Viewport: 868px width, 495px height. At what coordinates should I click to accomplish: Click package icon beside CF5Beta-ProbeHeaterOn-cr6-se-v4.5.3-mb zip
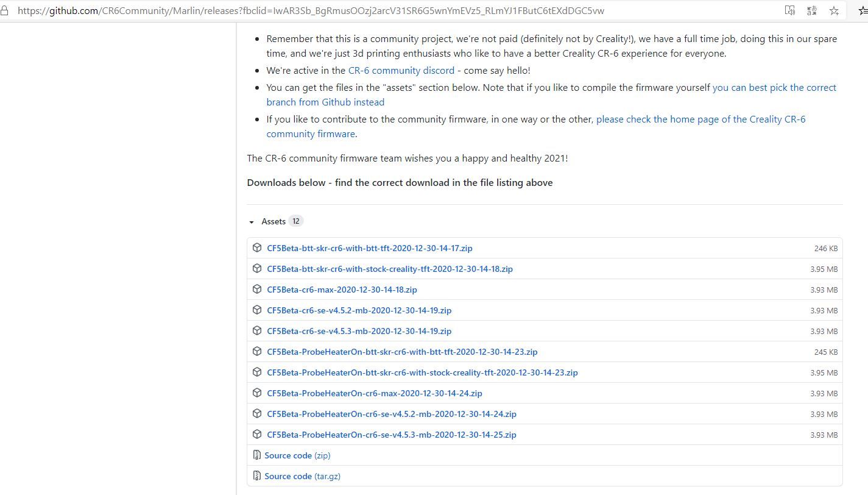[257, 435]
